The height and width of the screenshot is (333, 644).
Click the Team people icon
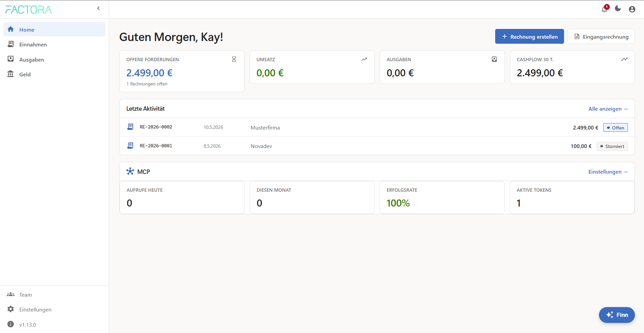[x=11, y=294]
